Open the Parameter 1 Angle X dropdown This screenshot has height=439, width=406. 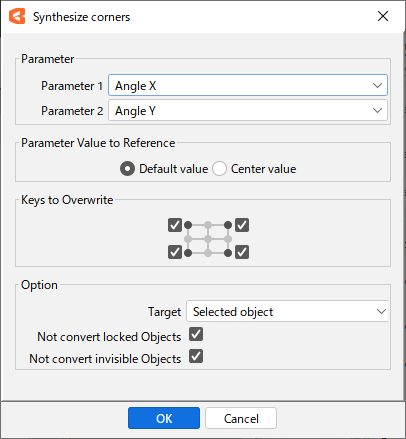coord(248,85)
